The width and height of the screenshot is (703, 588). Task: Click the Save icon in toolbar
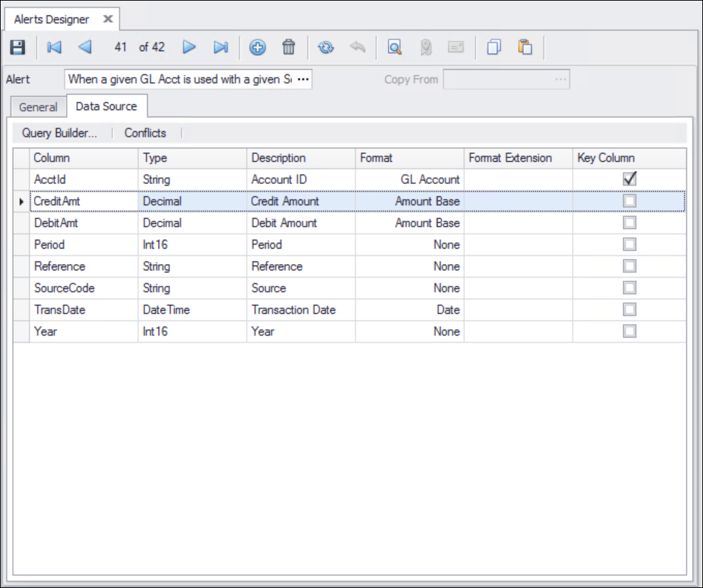pyautogui.click(x=18, y=48)
